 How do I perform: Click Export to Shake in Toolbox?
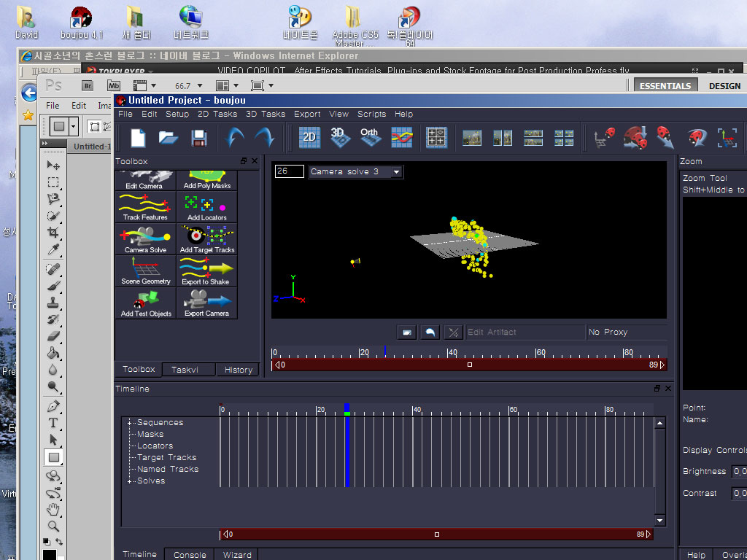click(206, 271)
